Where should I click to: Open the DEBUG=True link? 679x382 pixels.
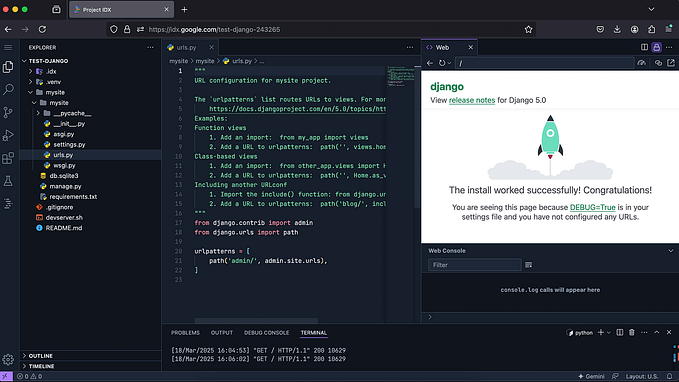[x=592, y=207]
